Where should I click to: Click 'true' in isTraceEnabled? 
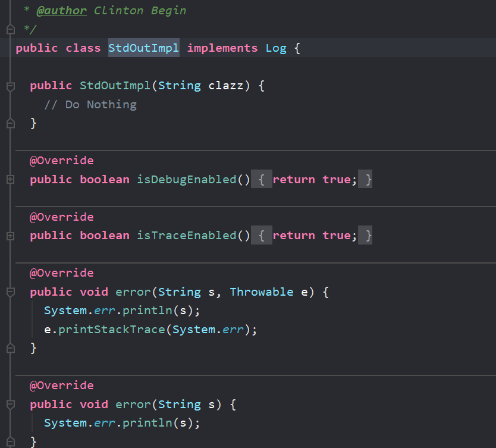[337, 236]
